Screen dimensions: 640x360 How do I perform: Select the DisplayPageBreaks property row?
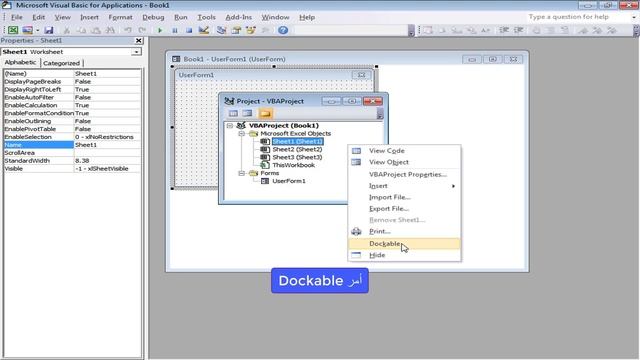pos(72,81)
